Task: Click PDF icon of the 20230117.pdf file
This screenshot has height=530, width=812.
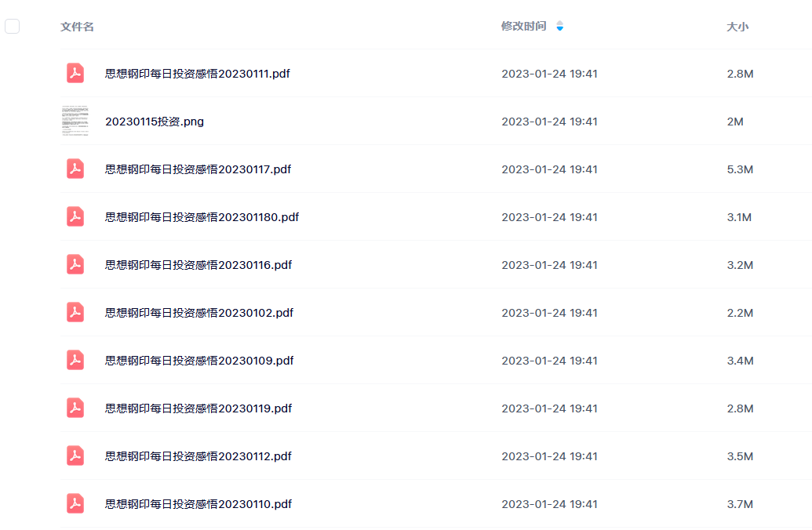Action: click(x=75, y=169)
